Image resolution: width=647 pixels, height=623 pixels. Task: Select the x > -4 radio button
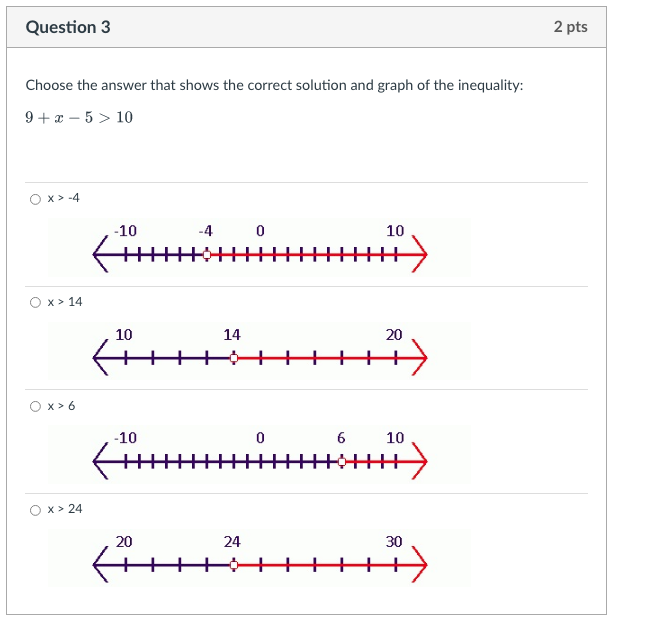pyautogui.click(x=35, y=199)
